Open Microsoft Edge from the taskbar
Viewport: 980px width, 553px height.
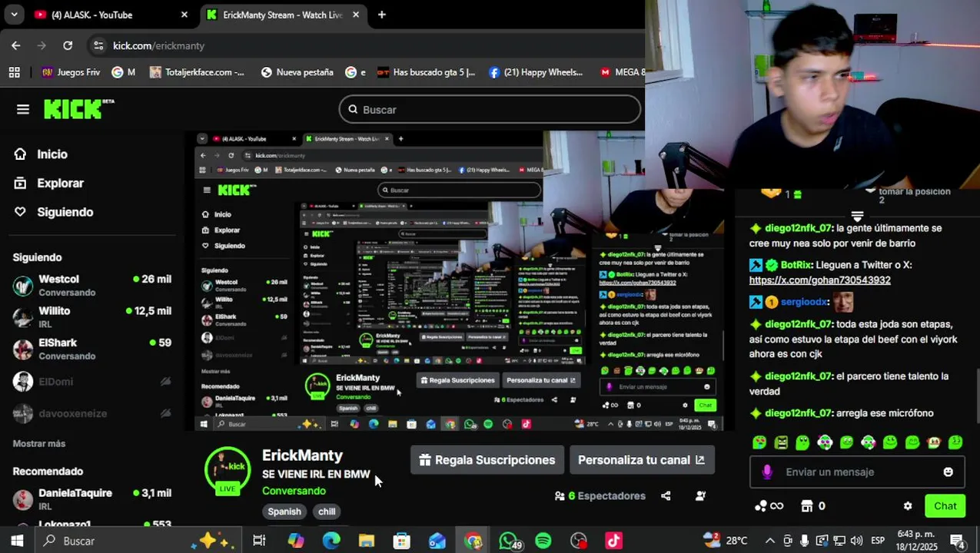pyautogui.click(x=331, y=541)
